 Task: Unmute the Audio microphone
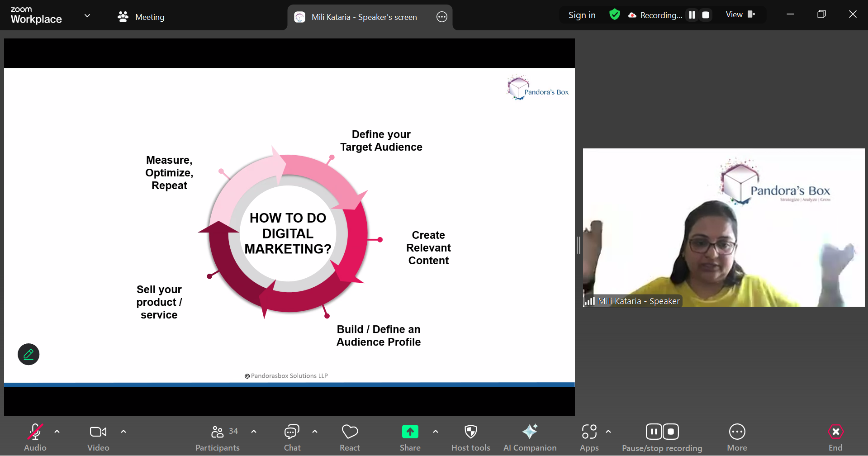[x=35, y=437]
